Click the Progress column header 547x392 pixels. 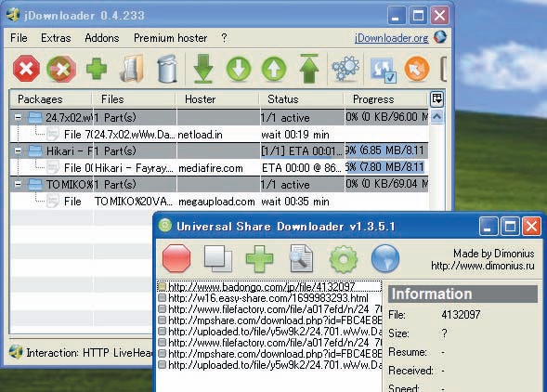(x=386, y=99)
